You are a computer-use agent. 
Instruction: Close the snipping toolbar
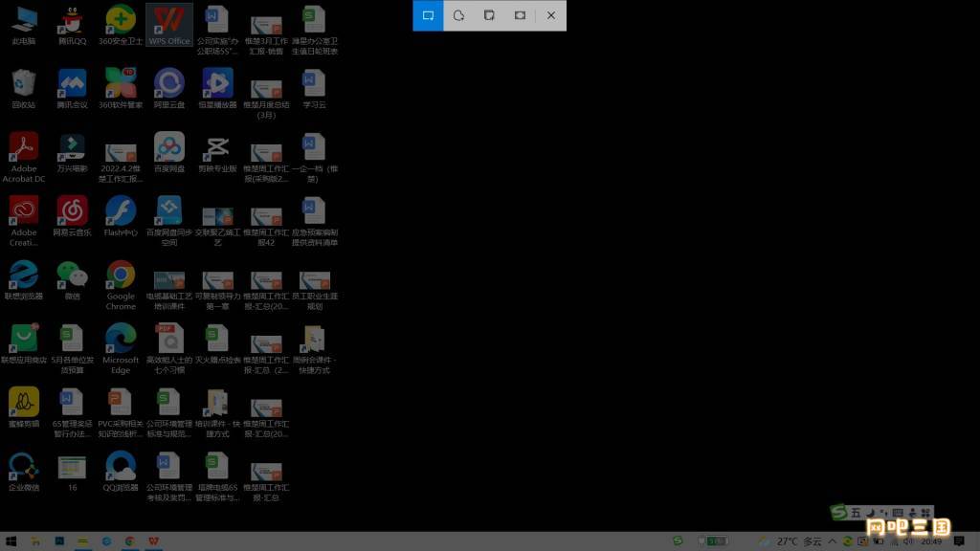point(551,15)
